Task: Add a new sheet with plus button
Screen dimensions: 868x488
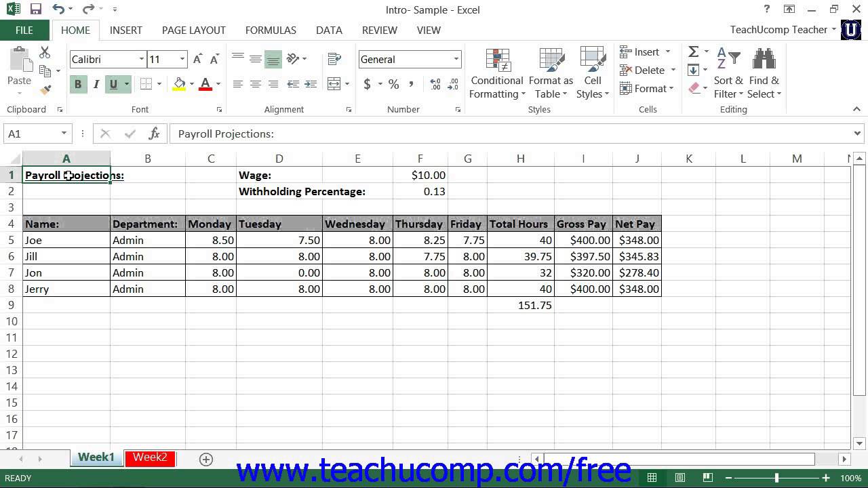Action: pyautogui.click(x=206, y=459)
